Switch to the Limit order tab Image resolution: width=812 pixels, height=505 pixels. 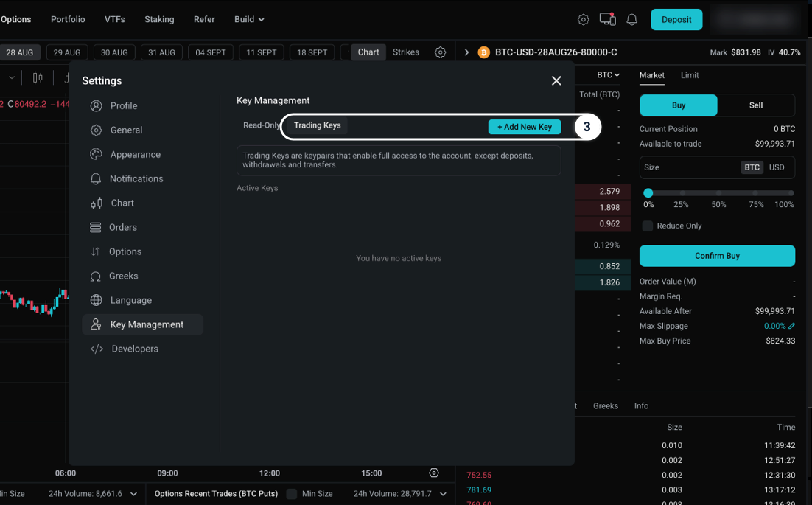click(x=689, y=75)
